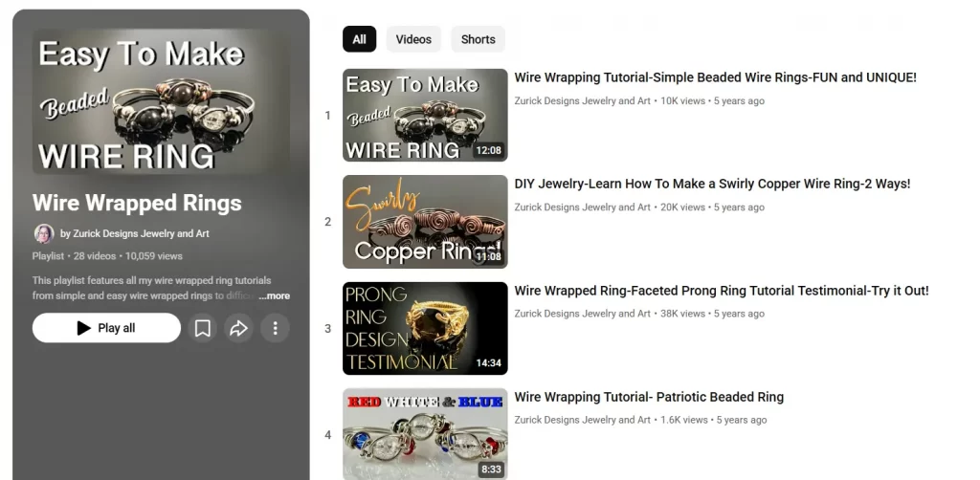Image resolution: width=980 pixels, height=480 pixels.
Task: Open the Red White & Blue ring thumbnail
Action: coord(425,433)
